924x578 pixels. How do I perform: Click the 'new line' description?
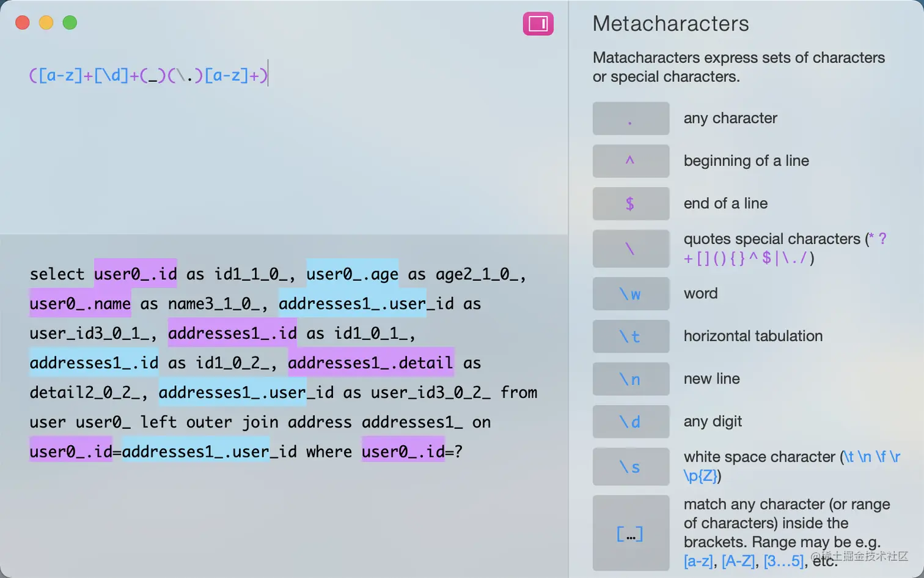711,379
